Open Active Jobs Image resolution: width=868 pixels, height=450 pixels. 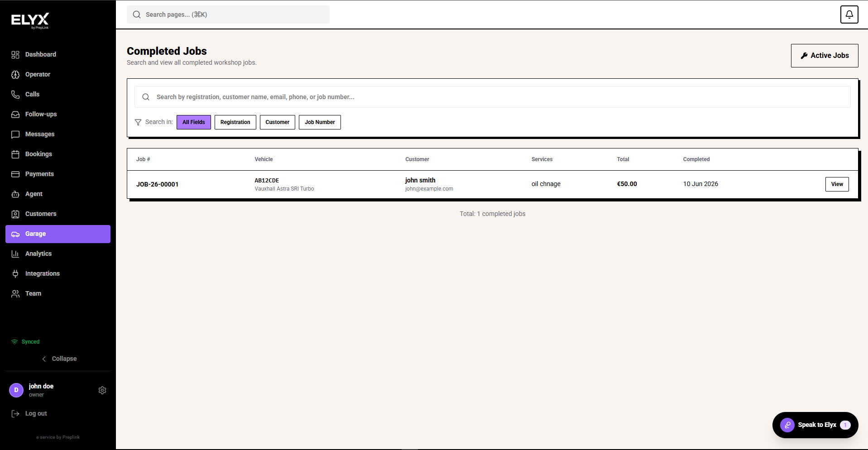(825, 56)
